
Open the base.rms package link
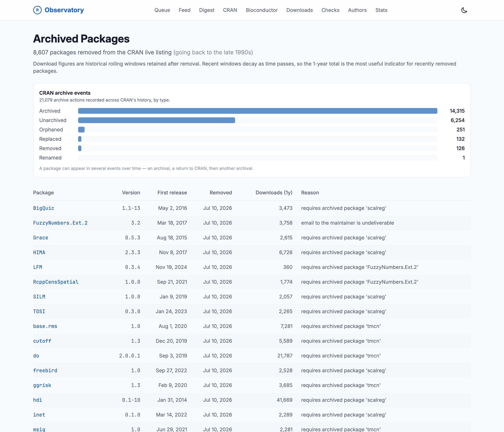(x=45, y=326)
